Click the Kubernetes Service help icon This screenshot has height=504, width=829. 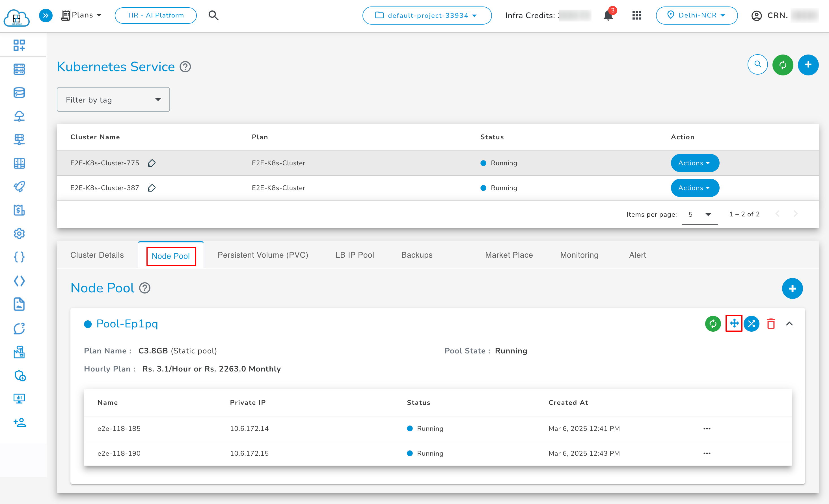point(185,67)
